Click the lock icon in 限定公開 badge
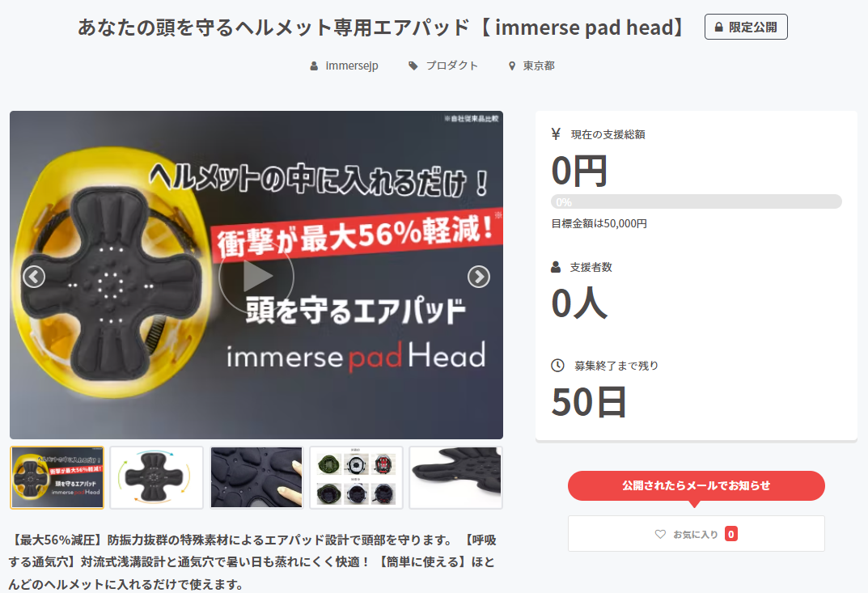The width and height of the screenshot is (868, 593). (x=718, y=28)
